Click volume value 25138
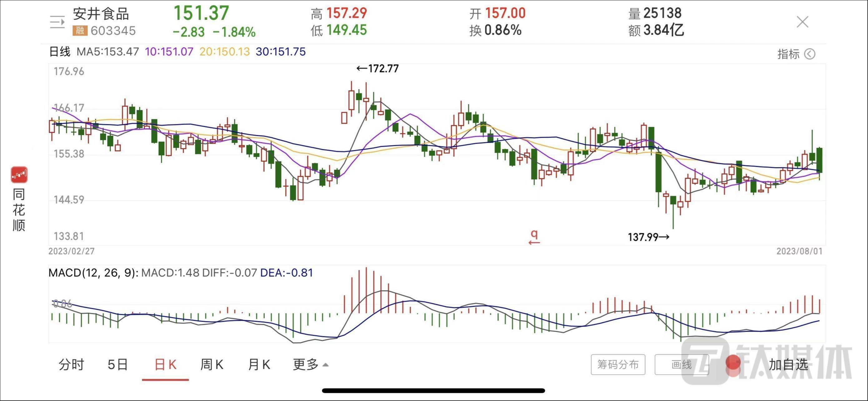Image resolution: width=868 pixels, height=401 pixels. tap(662, 13)
